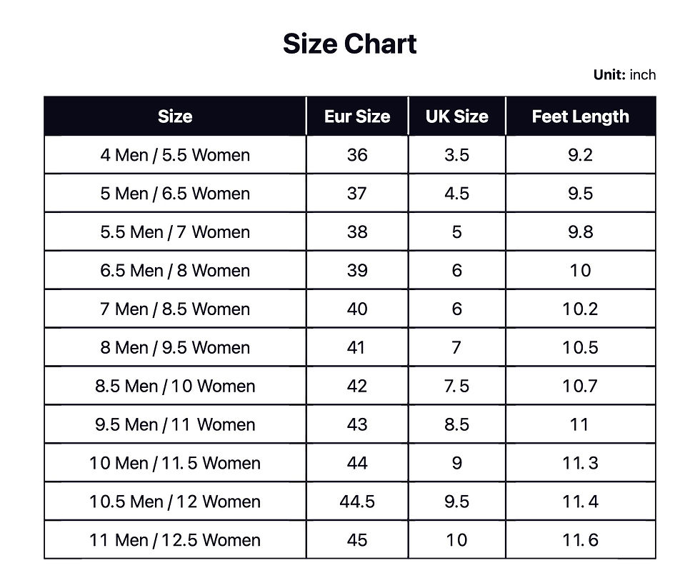The height and width of the screenshot is (588, 700).
Task: Click the feet length 9.2 cell
Action: (580, 155)
